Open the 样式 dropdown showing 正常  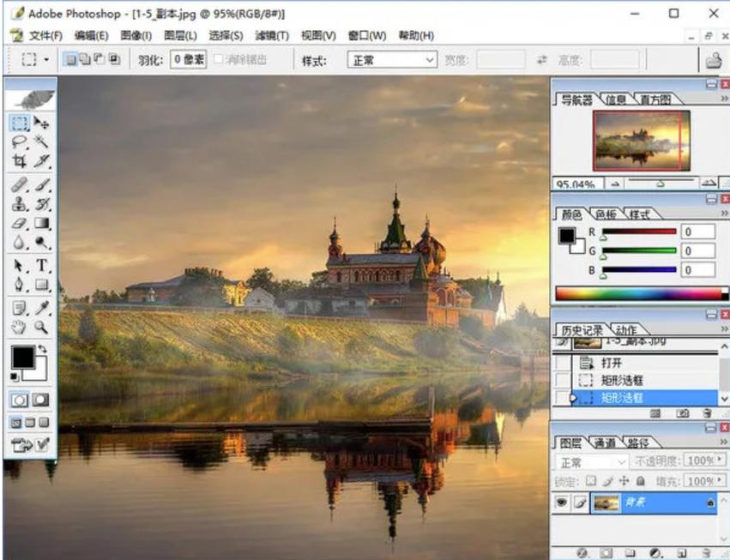pos(392,60)
